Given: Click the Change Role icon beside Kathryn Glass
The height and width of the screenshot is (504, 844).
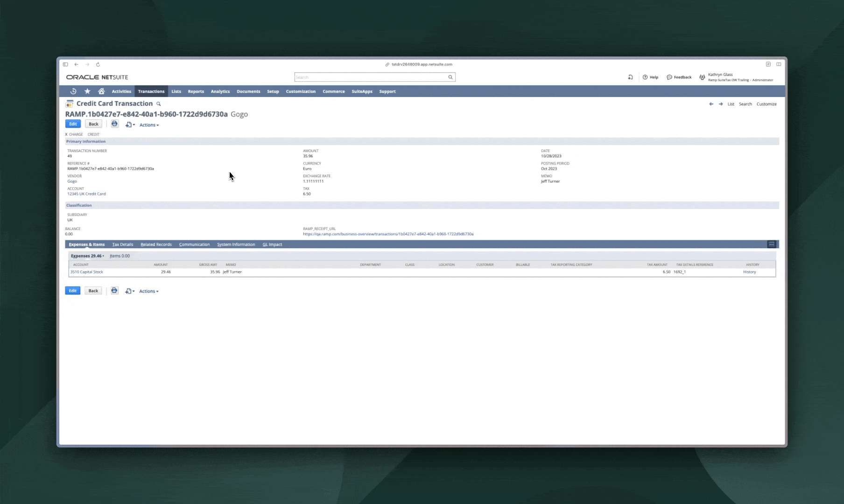Looking at the screenshot, I should pos(702,77).
